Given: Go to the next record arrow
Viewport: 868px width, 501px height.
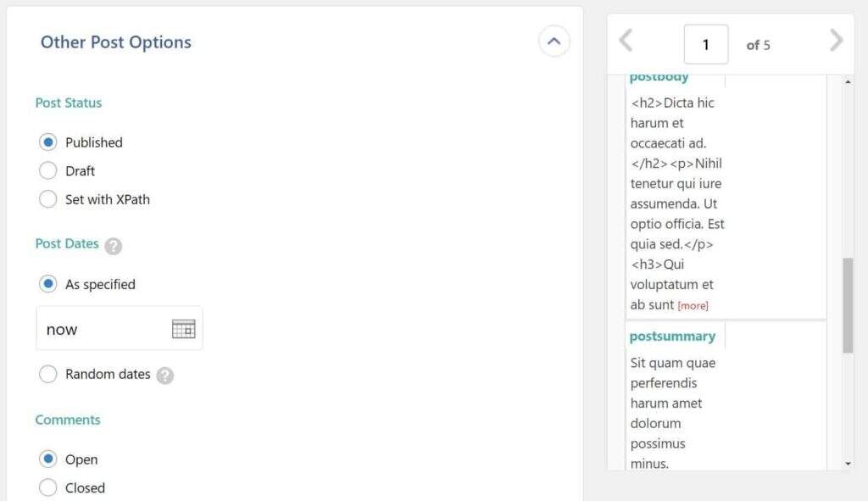Looking at the screenshot, I should pyautogui.click(x=836, y=41).
